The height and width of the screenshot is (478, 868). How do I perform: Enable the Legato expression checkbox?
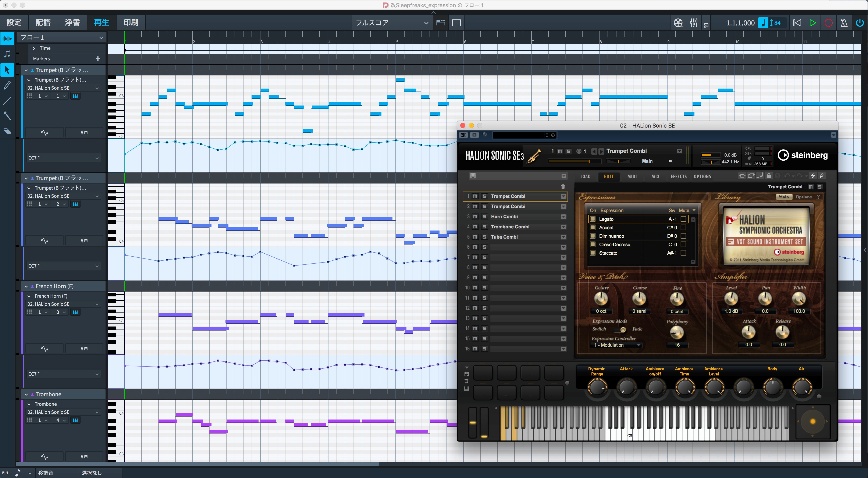pyautogui.click(x=593, y=219)
